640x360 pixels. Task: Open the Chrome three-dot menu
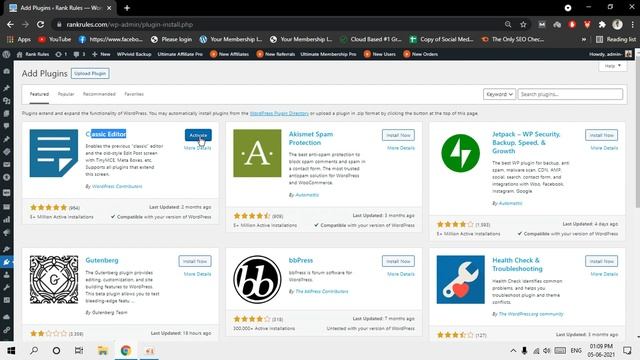633,24
